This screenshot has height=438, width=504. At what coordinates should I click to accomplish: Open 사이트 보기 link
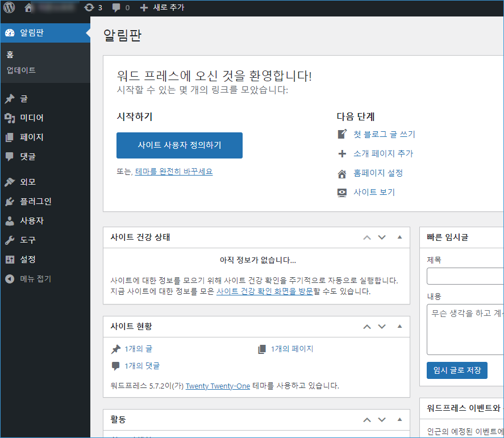[374, 192]
